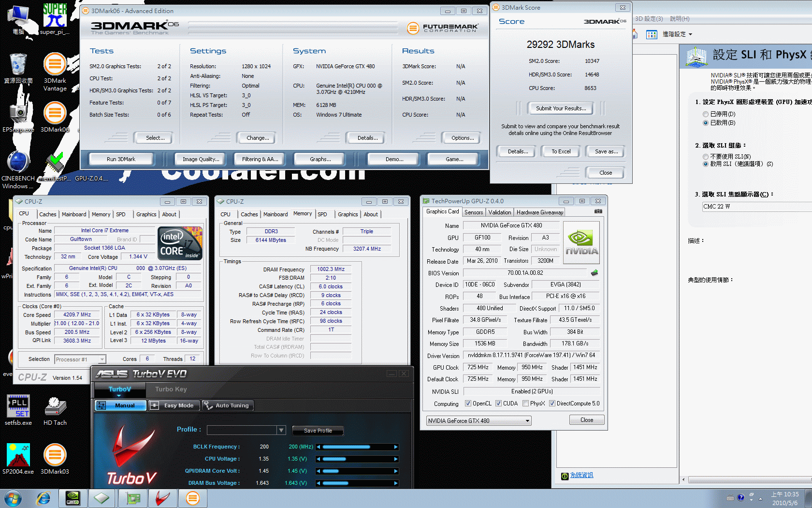The width and height of the screenshot is (812, 508).
Task: Open the Recycle Bin desktop icon
Action: [x=18, y=68]
